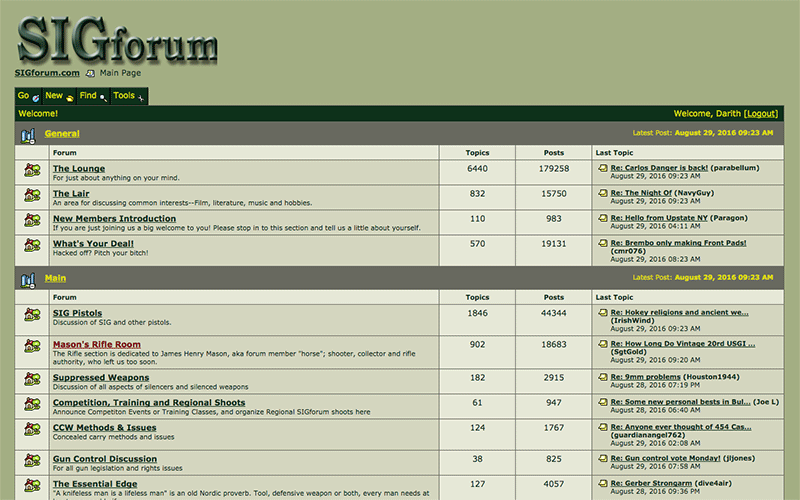Open 'Re: Some new personal bests in Bul...' topic

point(681,402)
